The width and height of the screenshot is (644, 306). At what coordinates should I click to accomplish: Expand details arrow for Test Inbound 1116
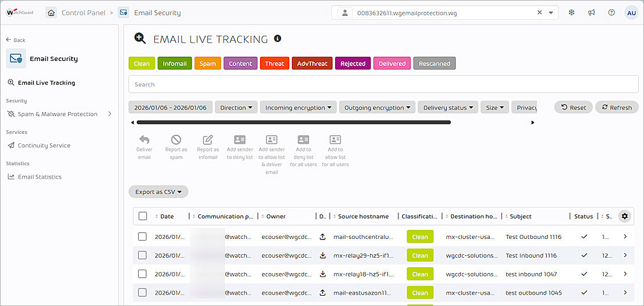pos(625,255)
